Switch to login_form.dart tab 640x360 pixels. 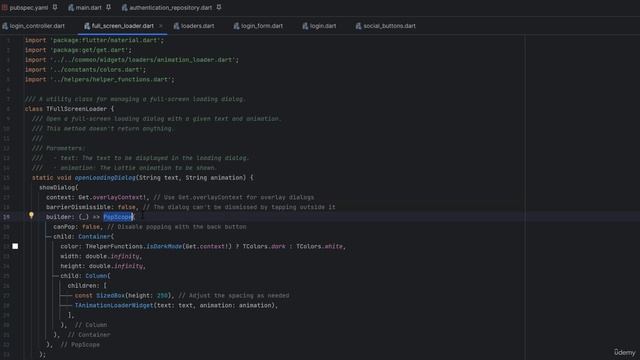point(262,26)
